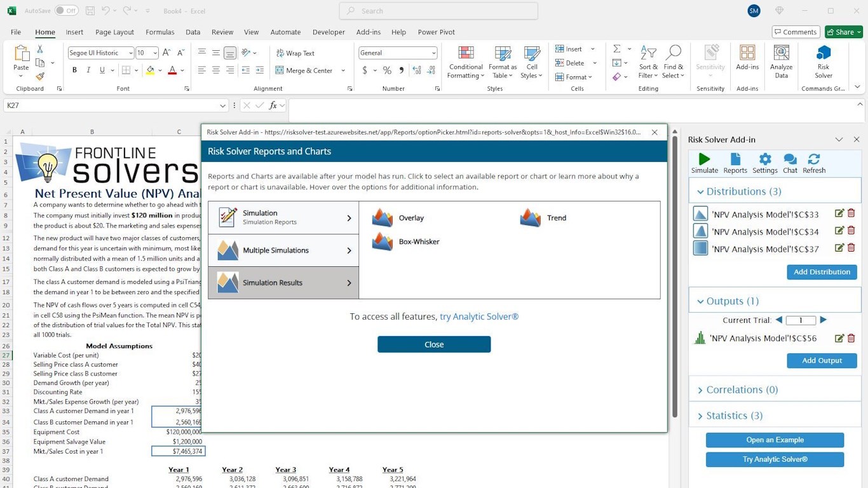The image size is (868, 488).
Task: Open the Add-ins ribbon button
Action: pos(747,58)
